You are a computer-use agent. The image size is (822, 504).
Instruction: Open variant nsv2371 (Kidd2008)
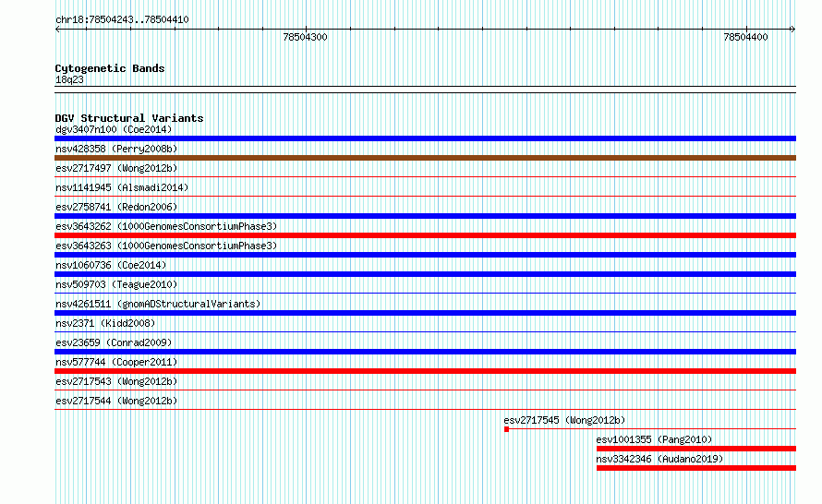click(105, 323)
